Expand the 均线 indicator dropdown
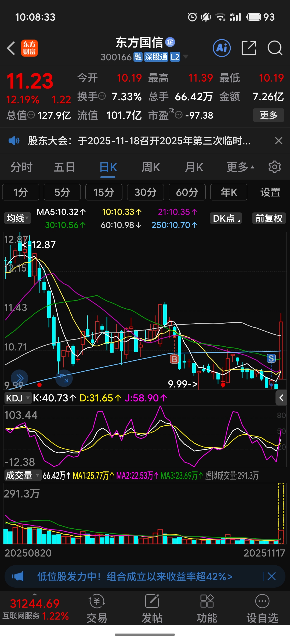The height and width of the screenshot is (644, 290). [x=17, y=218]
